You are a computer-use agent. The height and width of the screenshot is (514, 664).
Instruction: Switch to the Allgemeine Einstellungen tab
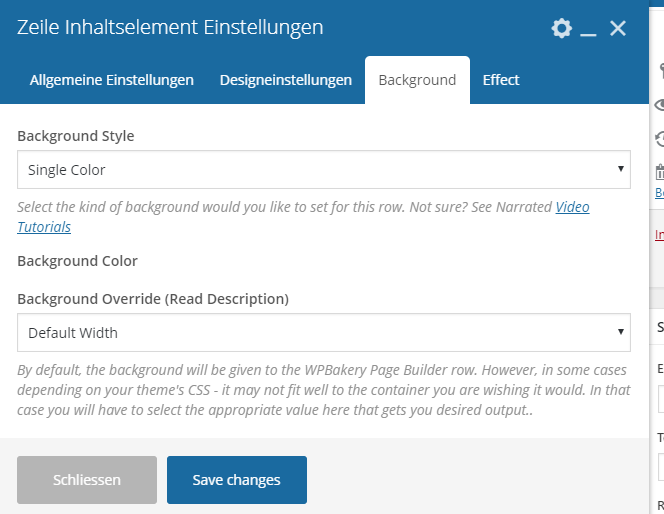(112, 80)
